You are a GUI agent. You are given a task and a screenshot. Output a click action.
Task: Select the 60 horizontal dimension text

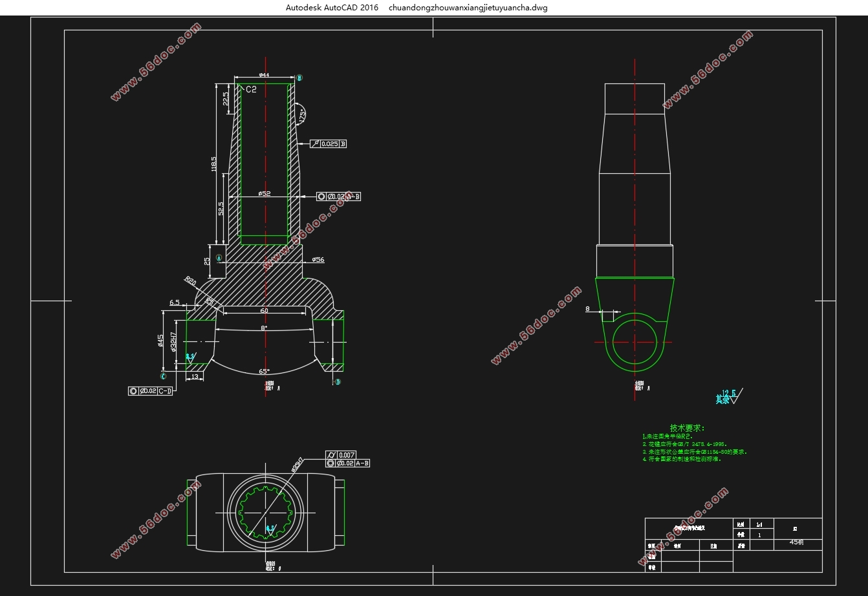point(264,311)
